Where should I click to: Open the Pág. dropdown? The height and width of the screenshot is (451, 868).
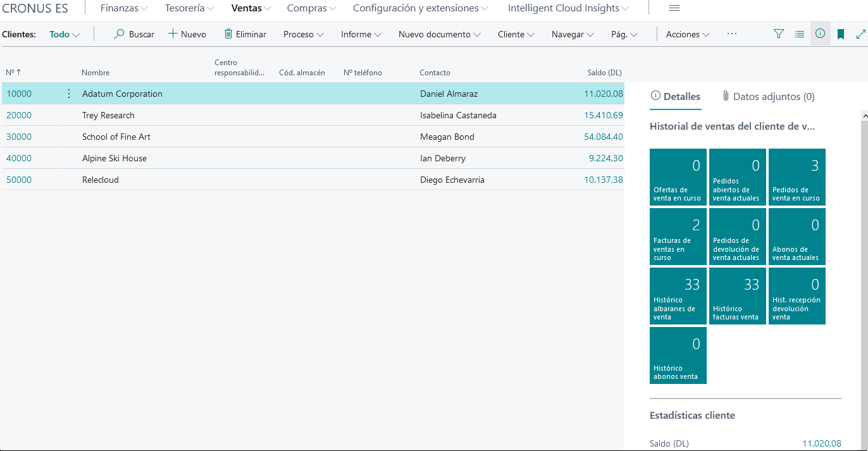pyautogui.click(x=624, y=34)
